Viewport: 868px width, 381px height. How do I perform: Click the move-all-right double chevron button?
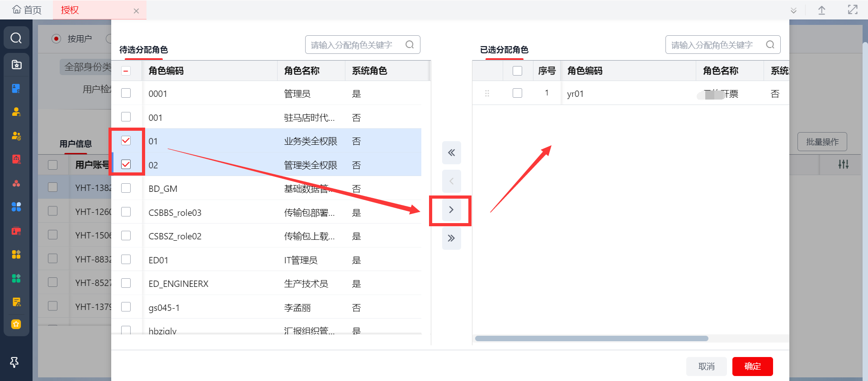[x=451, y=238]
